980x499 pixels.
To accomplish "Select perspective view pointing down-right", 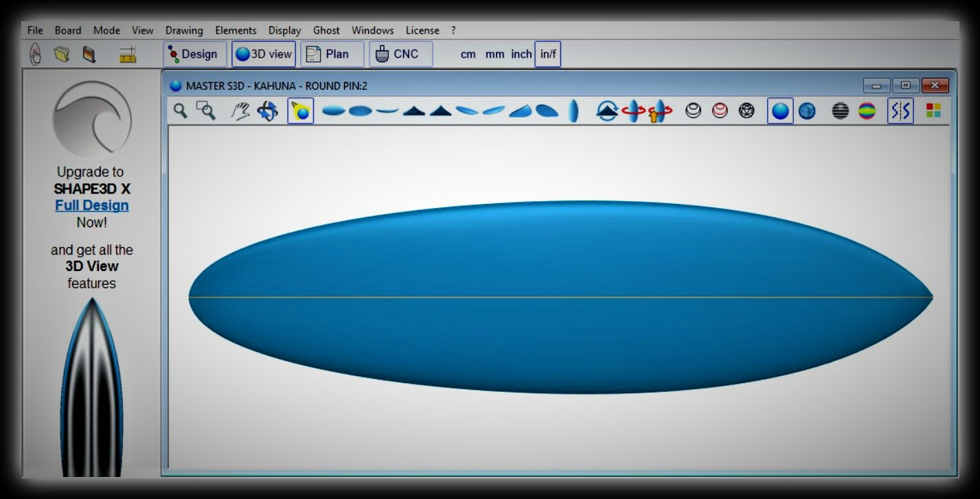I will pyautogui.click(x=467, y=111).
